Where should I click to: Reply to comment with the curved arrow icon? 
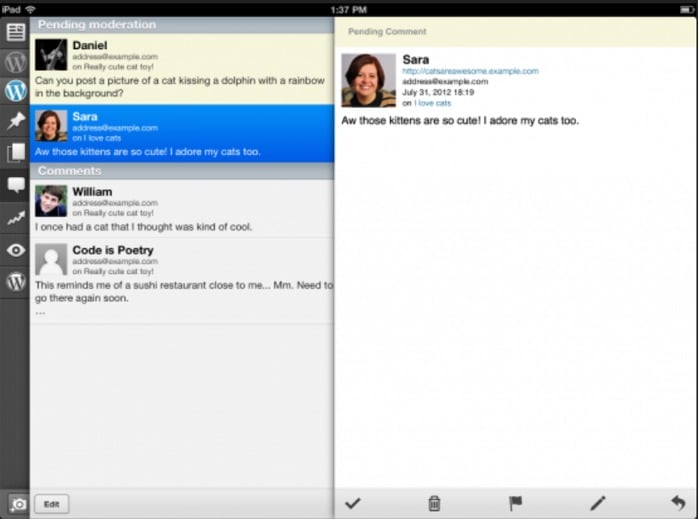click(678, 503)
